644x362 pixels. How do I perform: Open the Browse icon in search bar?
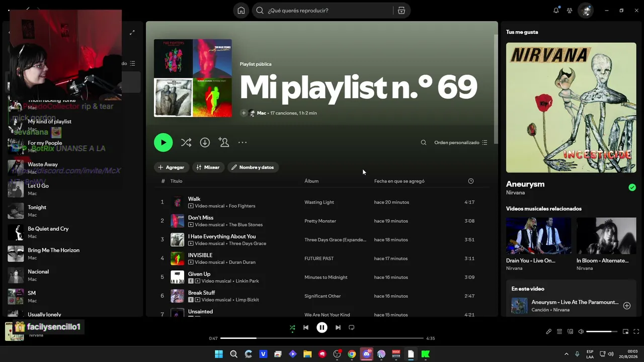(401, 11)
